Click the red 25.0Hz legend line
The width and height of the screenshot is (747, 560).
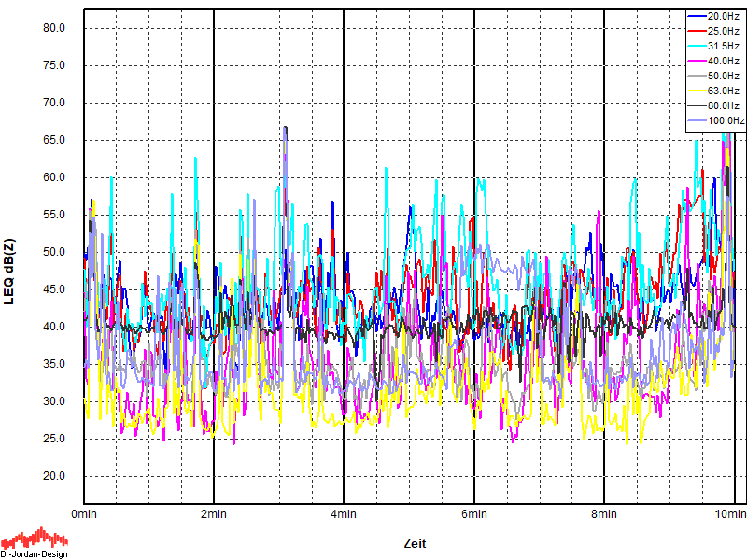[x=697, y=31]
